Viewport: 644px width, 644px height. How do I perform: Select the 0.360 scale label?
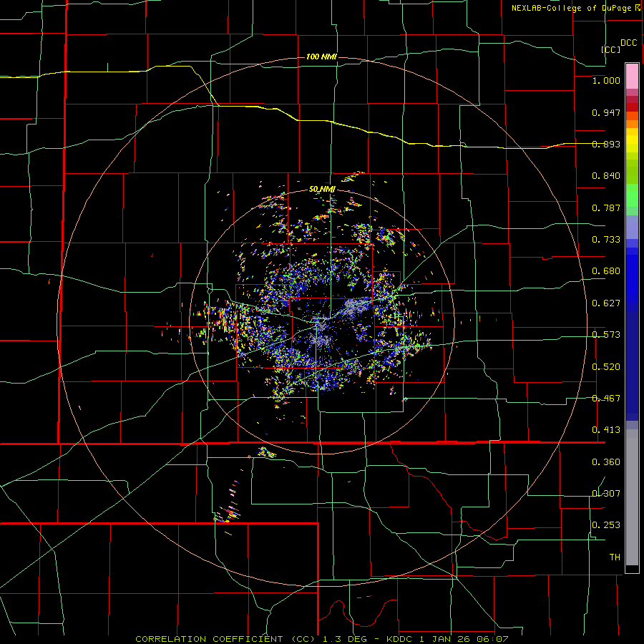(606, 462)
